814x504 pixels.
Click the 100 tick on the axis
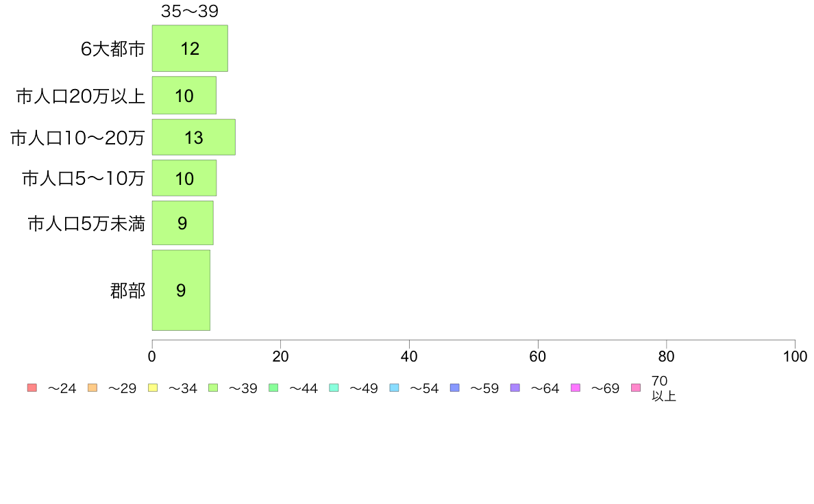pyautogui.click(x=795, y=357)
